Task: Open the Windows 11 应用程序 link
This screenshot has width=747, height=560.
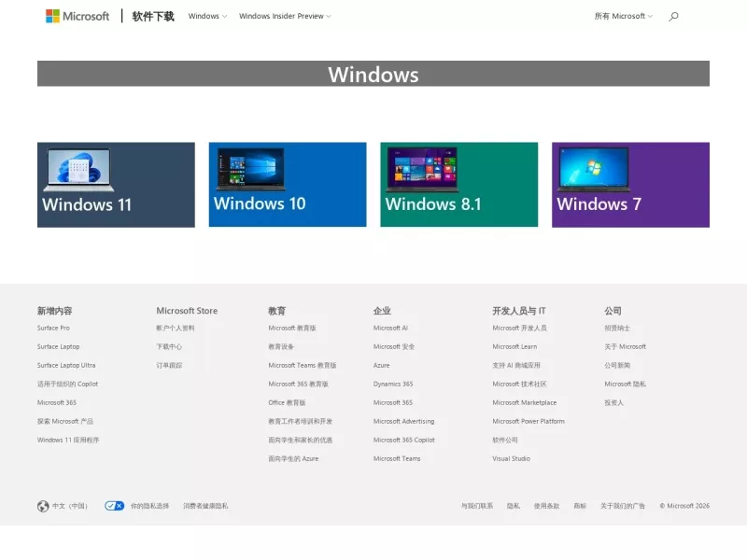Action: [x=68, y=440]
